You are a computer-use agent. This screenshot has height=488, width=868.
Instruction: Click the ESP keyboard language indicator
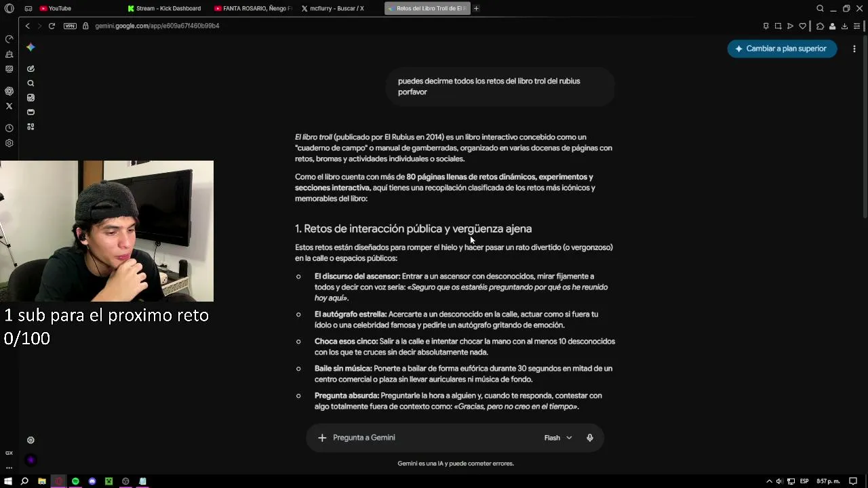804,481
